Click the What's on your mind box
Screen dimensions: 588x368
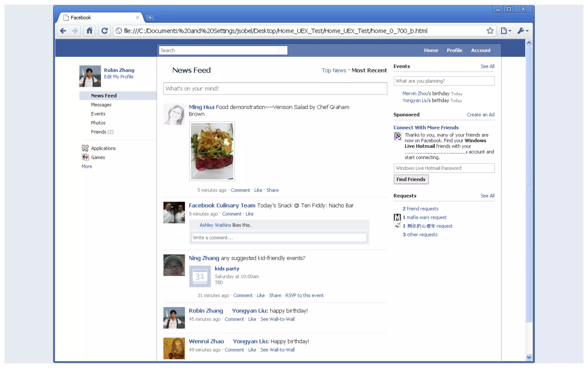[x=275, y=89]
